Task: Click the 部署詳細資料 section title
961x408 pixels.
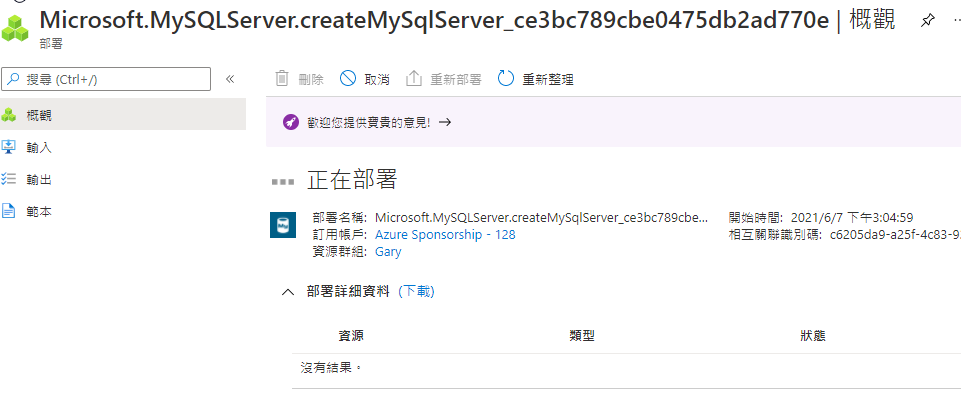Action: coord(348,292)
